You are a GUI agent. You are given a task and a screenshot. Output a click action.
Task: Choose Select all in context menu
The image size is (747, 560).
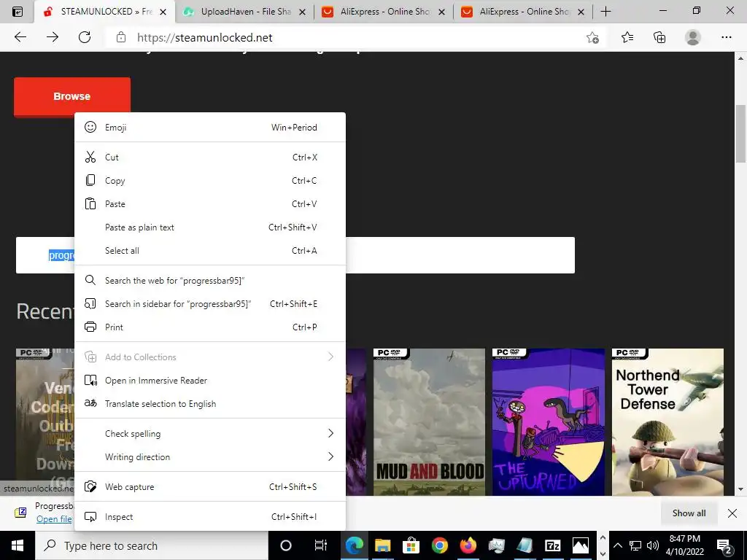210,251
